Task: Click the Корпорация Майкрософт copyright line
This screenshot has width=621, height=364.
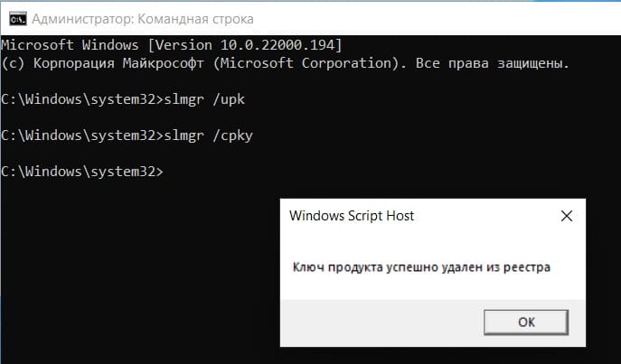Action: click(x=285, y=63)
